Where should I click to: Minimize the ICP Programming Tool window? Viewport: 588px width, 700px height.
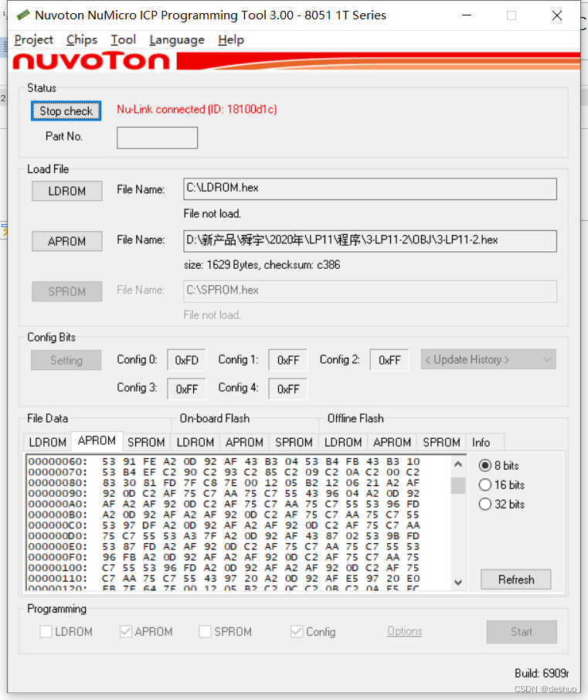[467, 15]
